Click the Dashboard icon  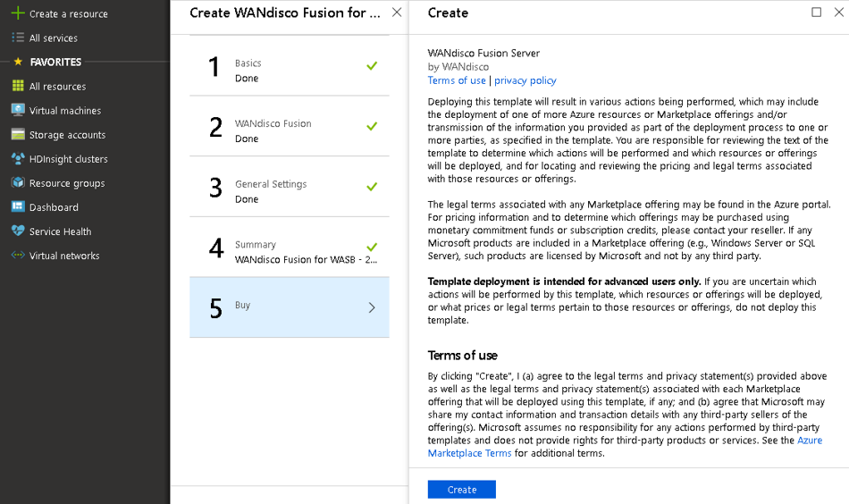click(x=18, y=206)
